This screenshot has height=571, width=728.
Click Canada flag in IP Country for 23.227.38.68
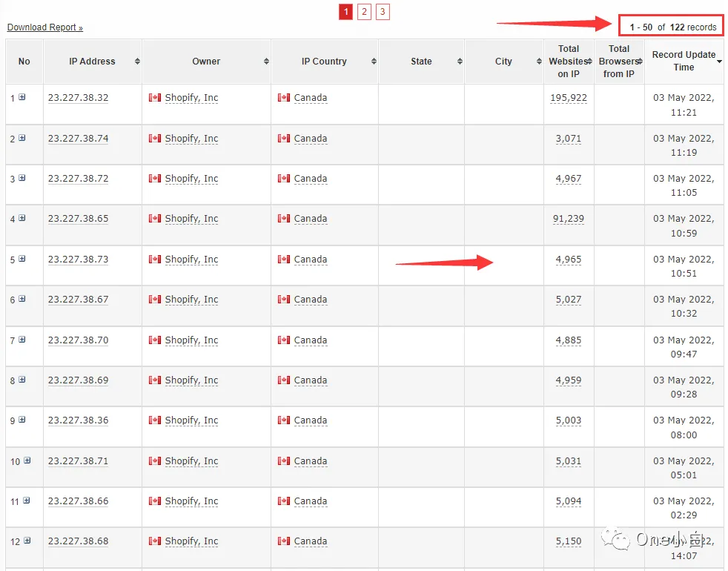(x=284, y=541)
